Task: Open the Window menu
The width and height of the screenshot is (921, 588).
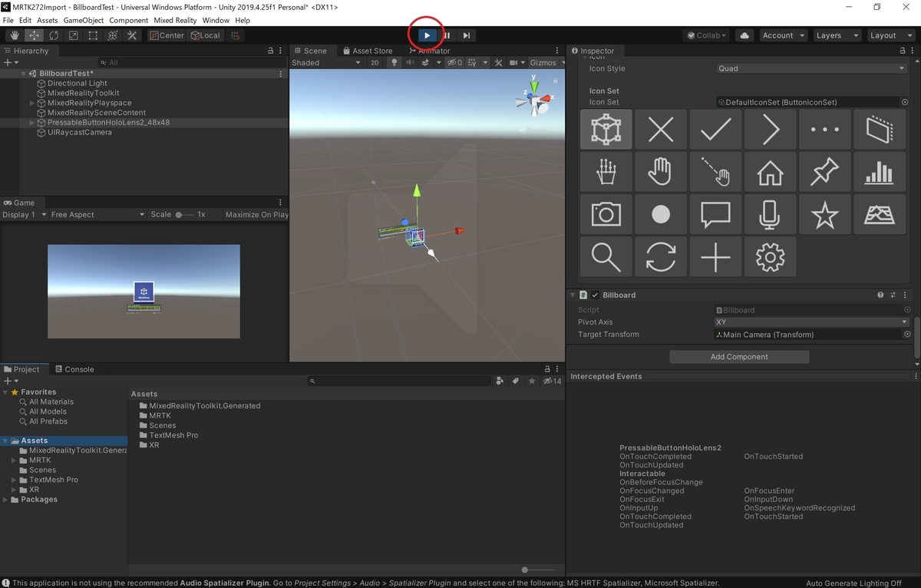Action: pos(216,20)
